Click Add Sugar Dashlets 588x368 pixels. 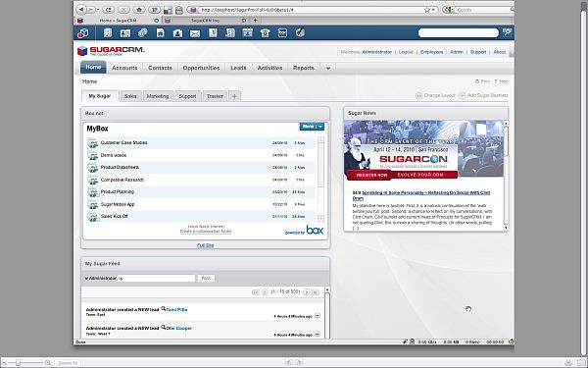point(484,95)
